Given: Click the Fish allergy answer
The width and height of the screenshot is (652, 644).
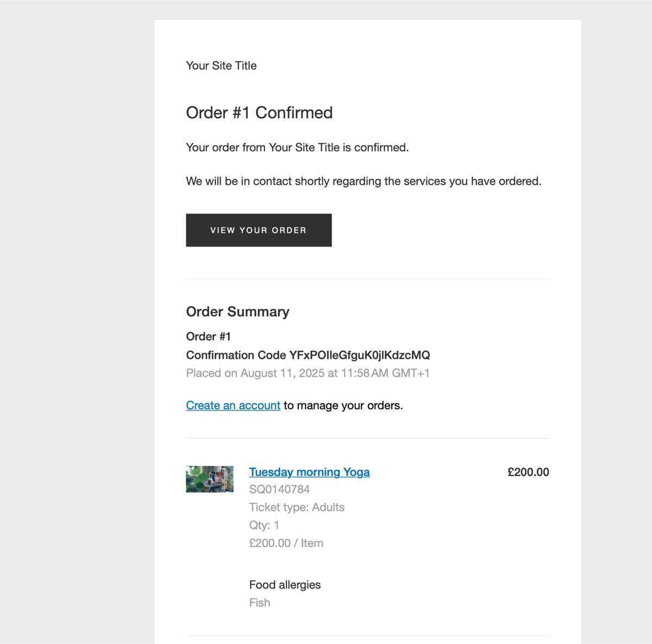Looking at the screenshot, I should pos(260,603).
